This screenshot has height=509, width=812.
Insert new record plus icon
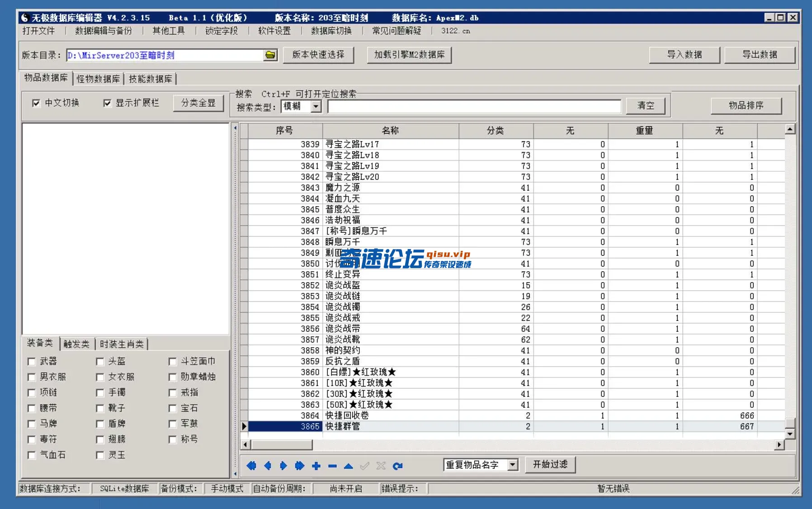tap(316, 466)
